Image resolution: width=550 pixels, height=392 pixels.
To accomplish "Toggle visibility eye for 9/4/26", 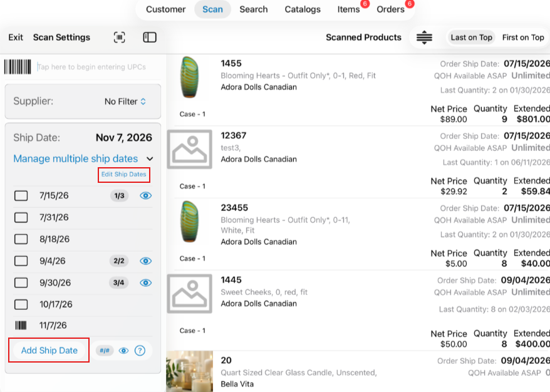I will (145, 261).
